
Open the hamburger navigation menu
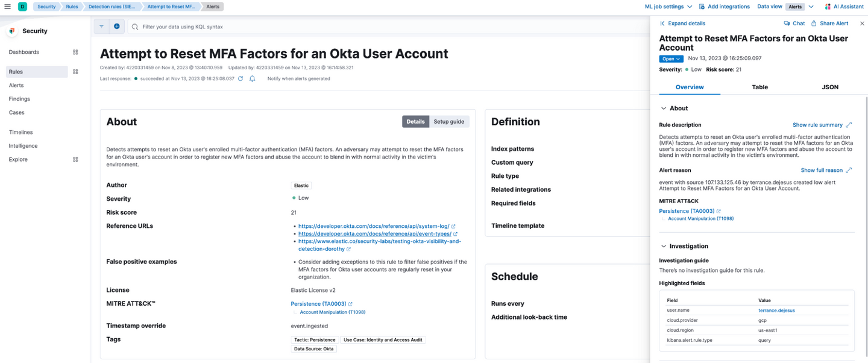(7, 7)
